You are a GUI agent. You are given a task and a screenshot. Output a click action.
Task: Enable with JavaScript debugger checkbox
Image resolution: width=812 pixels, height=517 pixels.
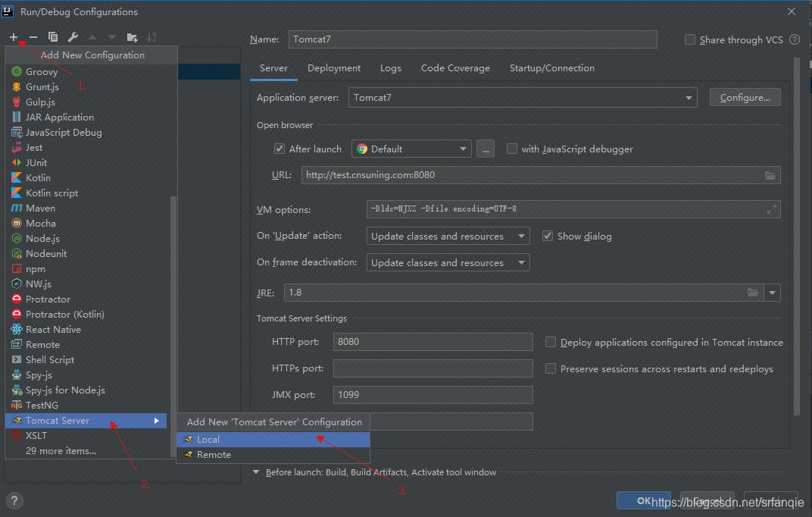(511, 149)
